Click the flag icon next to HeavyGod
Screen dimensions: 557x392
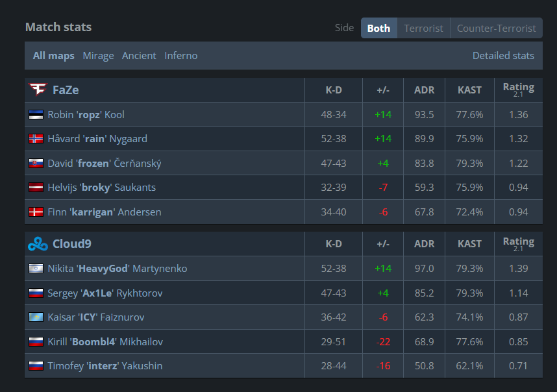point(36,268)
